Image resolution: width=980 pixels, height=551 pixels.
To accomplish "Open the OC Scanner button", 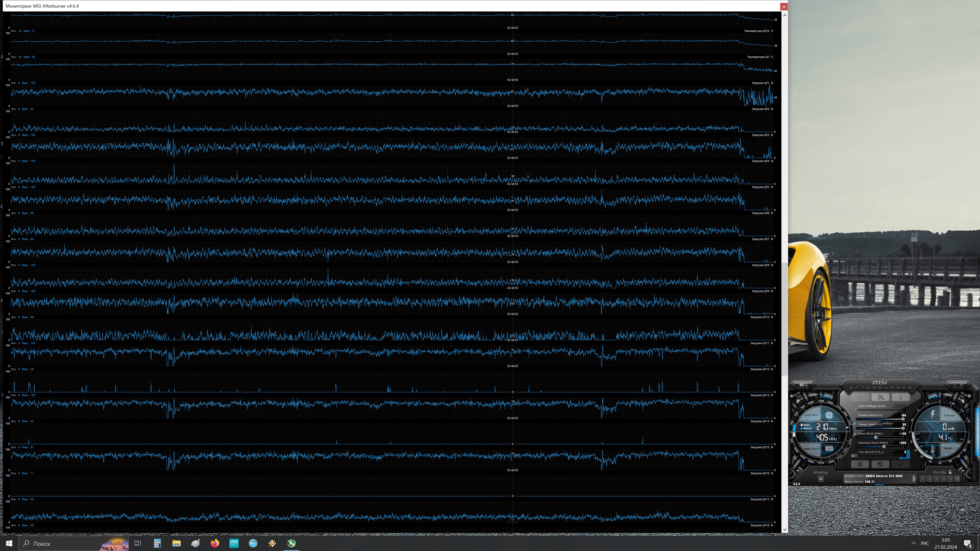I will [803, 384].
